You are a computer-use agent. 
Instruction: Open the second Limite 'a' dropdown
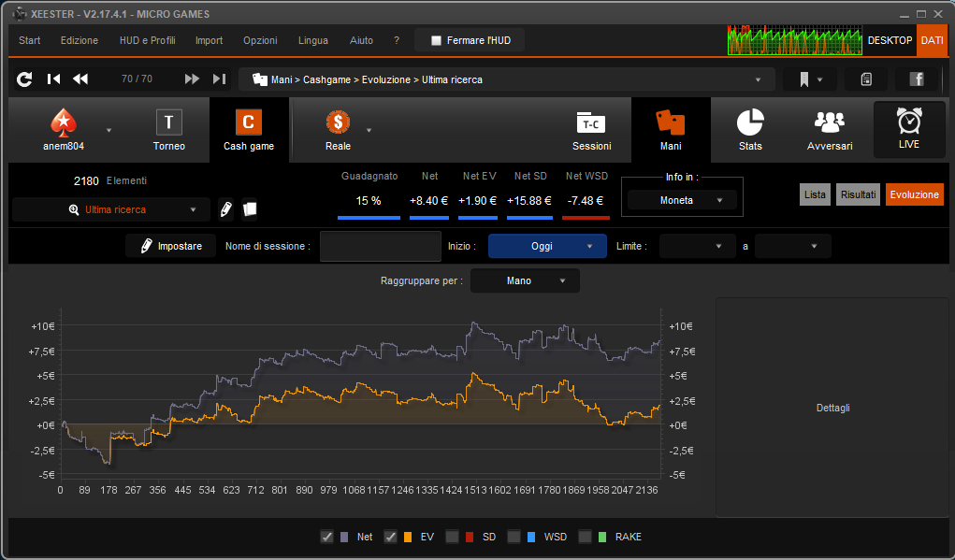pos(793,246)
